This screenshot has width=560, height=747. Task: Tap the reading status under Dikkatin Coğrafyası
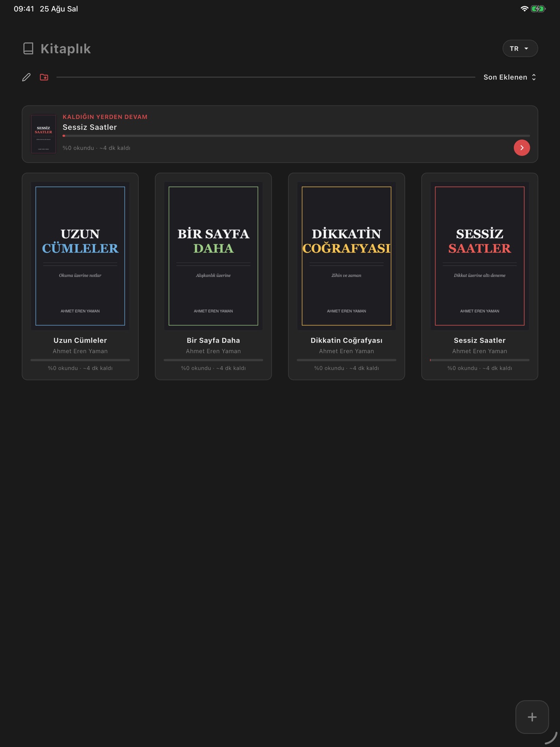coord(346,368)
